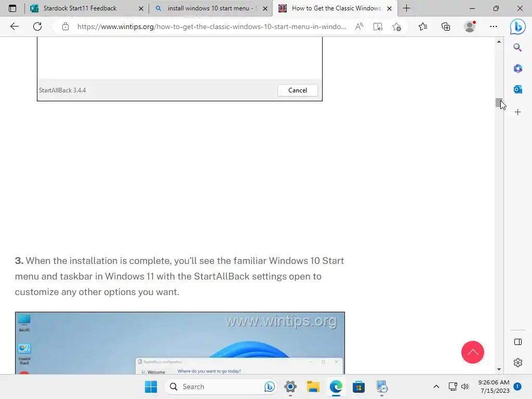532x399 pixels.
Task: View site information lock icon
Action: click(x=65, y=26)
